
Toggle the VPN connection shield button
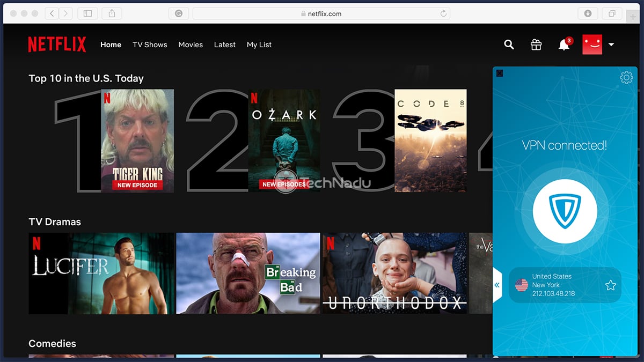pyautogui.click(x=565, y=211)
